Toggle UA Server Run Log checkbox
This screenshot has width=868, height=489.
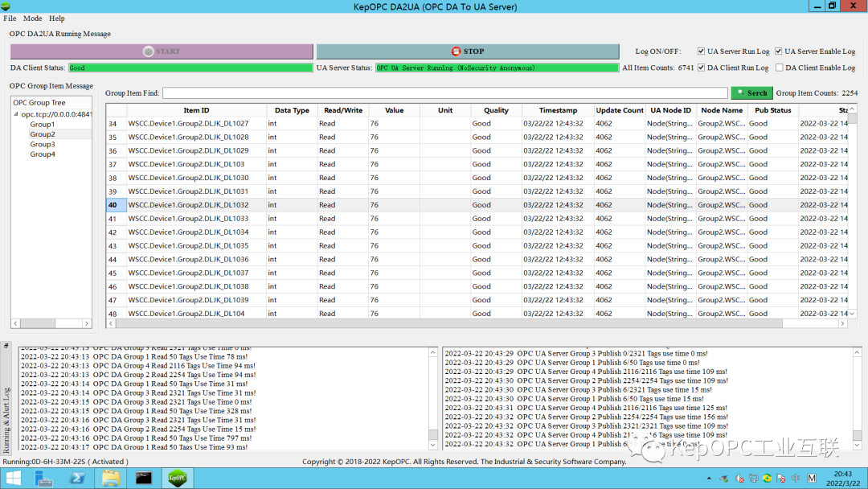point(701,51)
